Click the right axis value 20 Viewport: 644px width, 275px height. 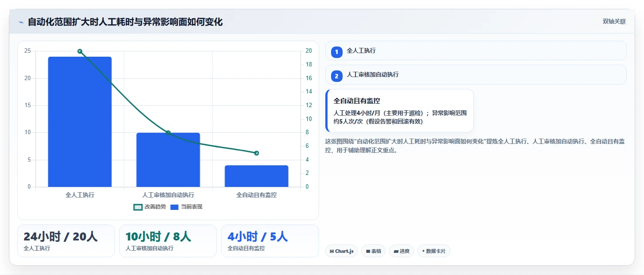(309, 51)
